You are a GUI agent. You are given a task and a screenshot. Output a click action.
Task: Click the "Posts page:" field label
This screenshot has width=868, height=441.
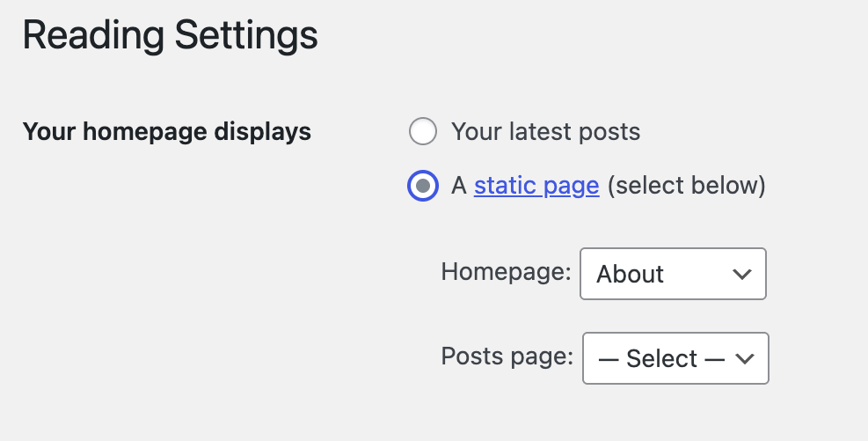point(507,356)
